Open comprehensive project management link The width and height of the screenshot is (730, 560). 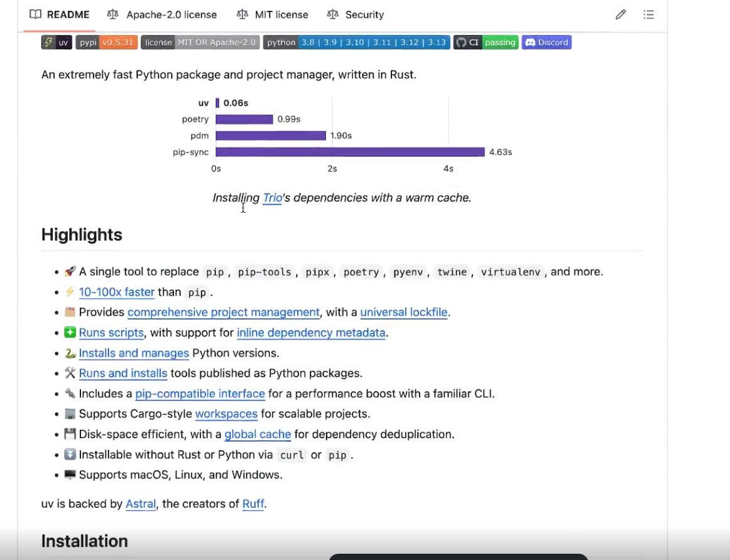point(224,312)
